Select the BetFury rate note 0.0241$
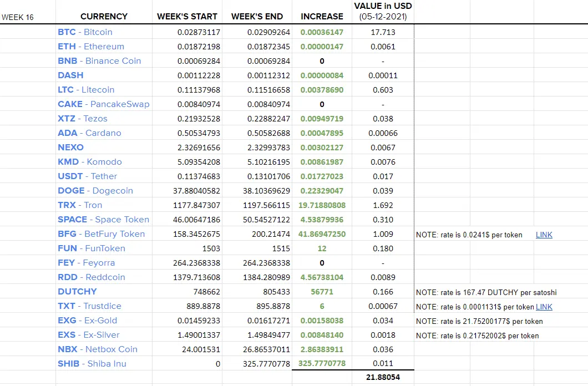This screenshot has width=588, height=386. coord(469,235)
